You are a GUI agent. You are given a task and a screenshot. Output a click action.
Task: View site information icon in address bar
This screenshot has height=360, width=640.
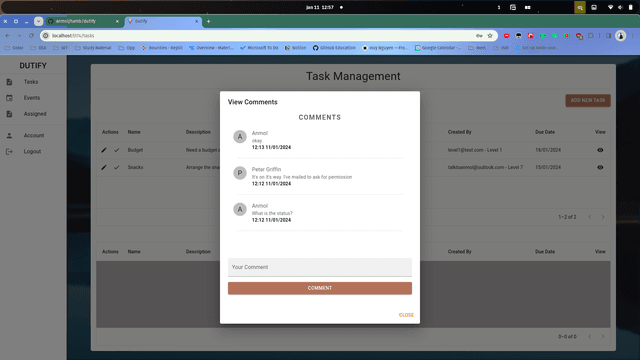[x=46, y=36]
